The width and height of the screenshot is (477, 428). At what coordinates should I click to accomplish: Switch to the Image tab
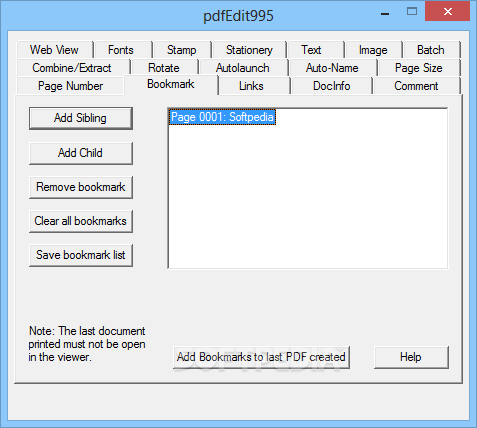tap(373, 50)
